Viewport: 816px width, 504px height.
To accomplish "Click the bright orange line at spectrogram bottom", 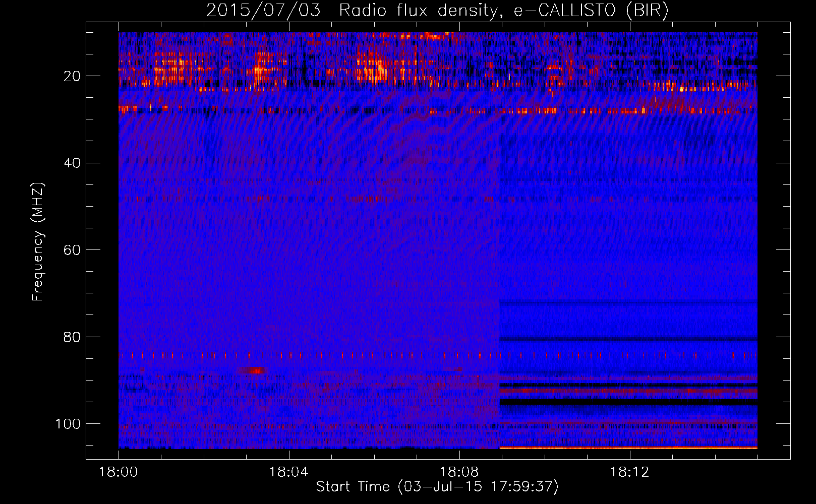I will click(x=628, y=448).
